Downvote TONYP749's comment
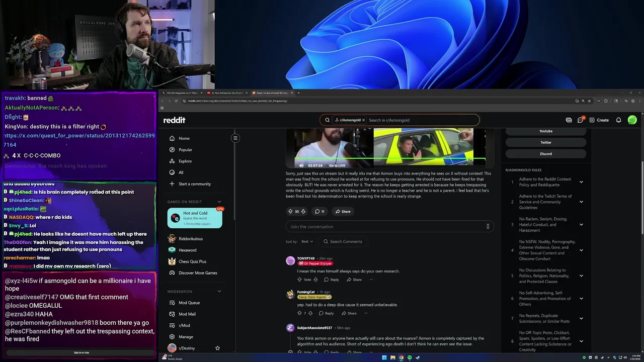This screenshot has width=644, height=362. [315, 280]
